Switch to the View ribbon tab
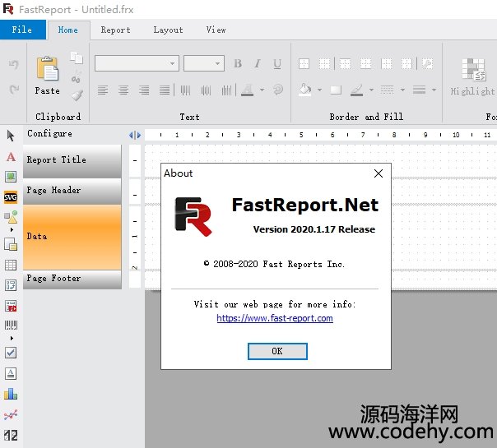 coord(216,30)
